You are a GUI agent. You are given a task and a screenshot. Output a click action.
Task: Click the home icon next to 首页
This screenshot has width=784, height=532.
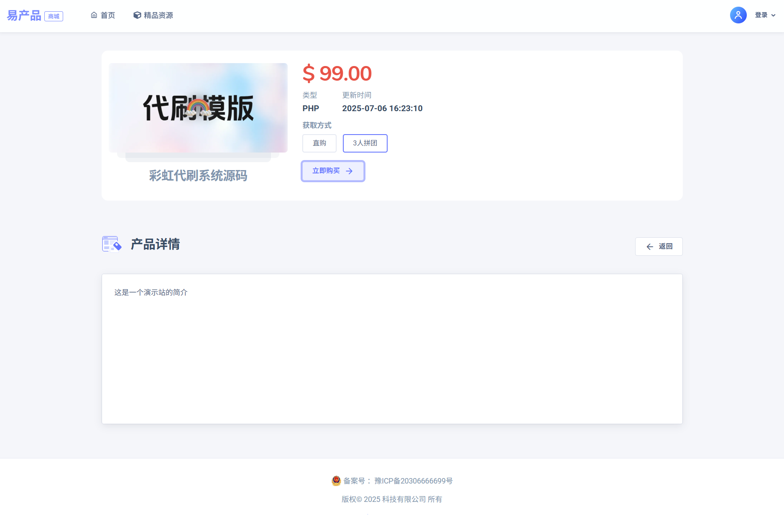[94, 15]
